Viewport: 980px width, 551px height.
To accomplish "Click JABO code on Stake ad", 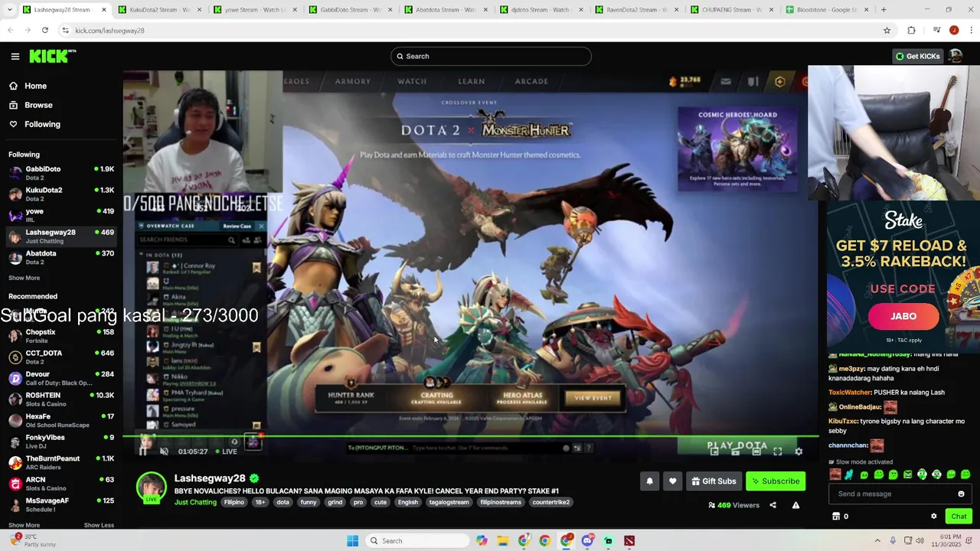I will tap(903, 316).
